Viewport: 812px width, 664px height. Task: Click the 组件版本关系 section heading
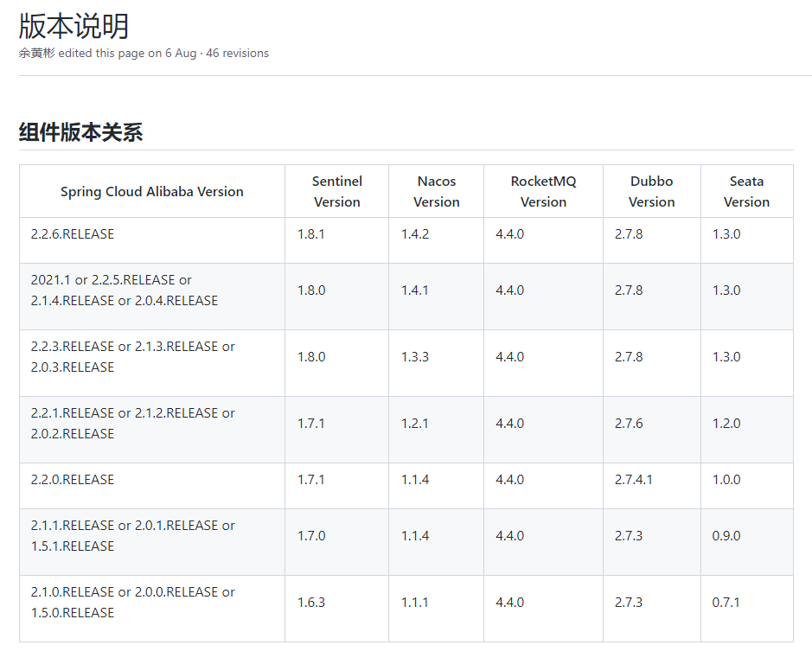[x=80, y=132]
